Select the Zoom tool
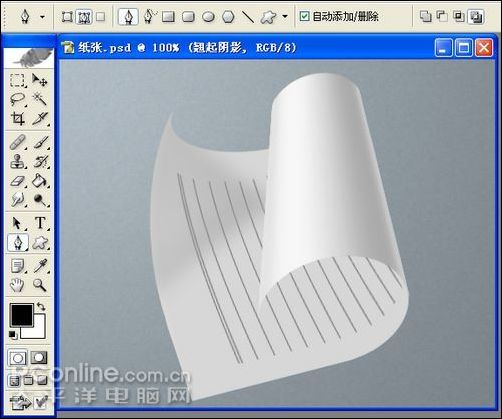The image size is (502, 419). click(x=40, y=285)
